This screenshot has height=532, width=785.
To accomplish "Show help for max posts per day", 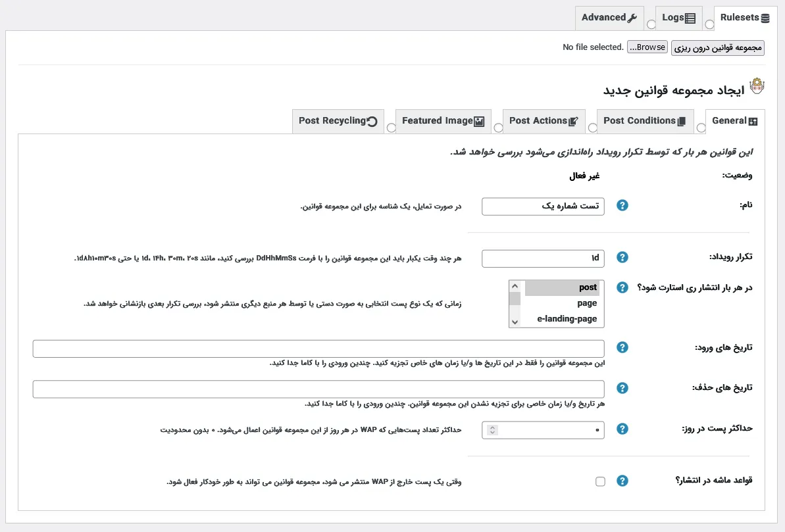I will 622,429.
